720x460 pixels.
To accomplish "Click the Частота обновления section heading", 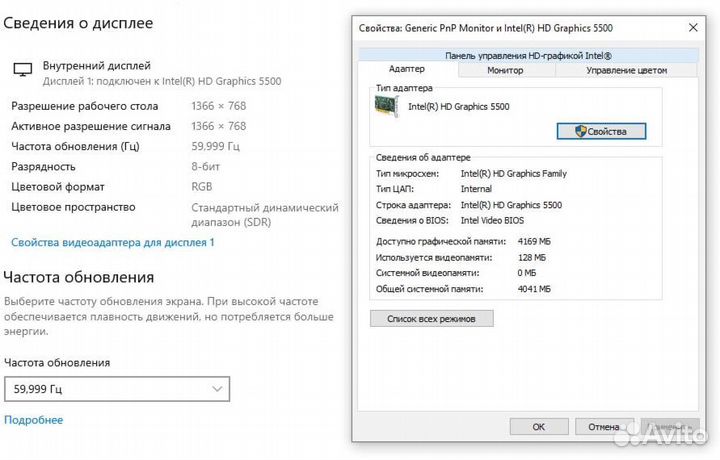I will [79, 277].
